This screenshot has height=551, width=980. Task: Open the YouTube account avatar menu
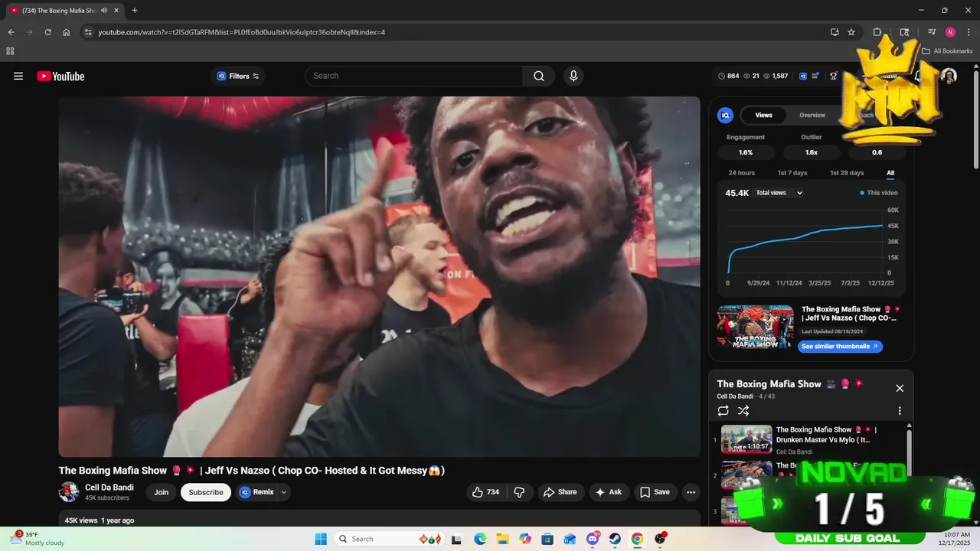(x=949, y=76)
